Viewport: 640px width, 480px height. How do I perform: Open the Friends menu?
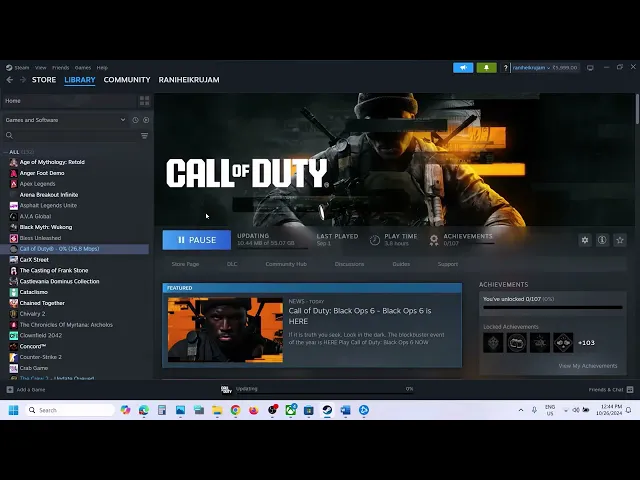click(x=60, y=68)
